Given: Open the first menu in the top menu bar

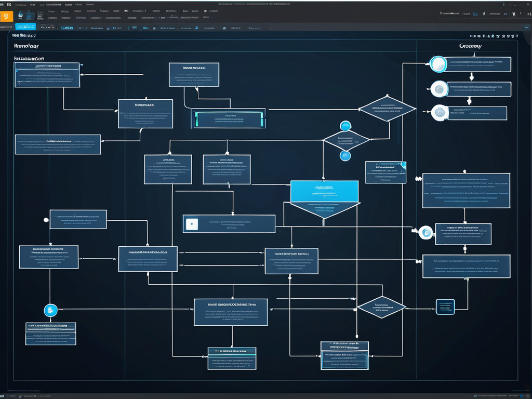Looking at the screenshot, I should (21, 4).
